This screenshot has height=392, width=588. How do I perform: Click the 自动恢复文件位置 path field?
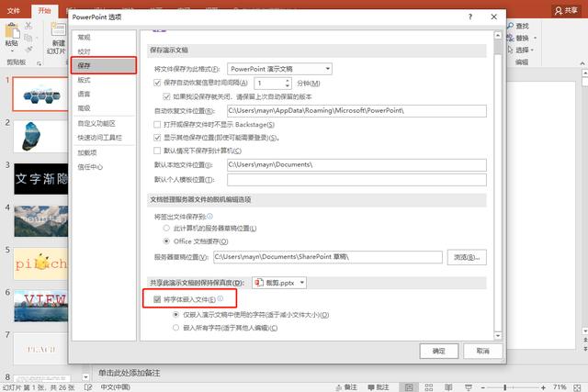click(356, 110)
